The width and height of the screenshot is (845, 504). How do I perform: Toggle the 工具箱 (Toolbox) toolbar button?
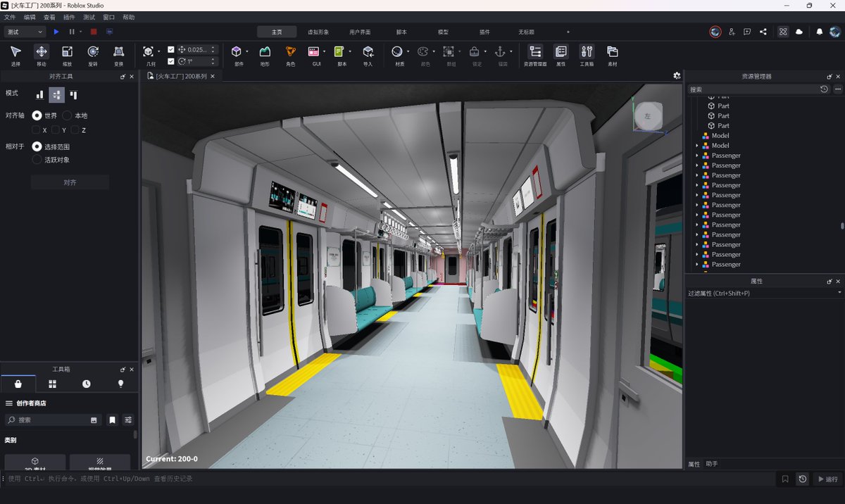coord(587,55)
